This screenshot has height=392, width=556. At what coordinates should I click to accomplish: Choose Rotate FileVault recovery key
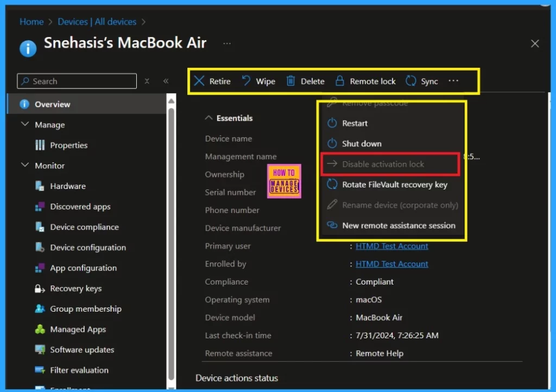tap(393, 185)
